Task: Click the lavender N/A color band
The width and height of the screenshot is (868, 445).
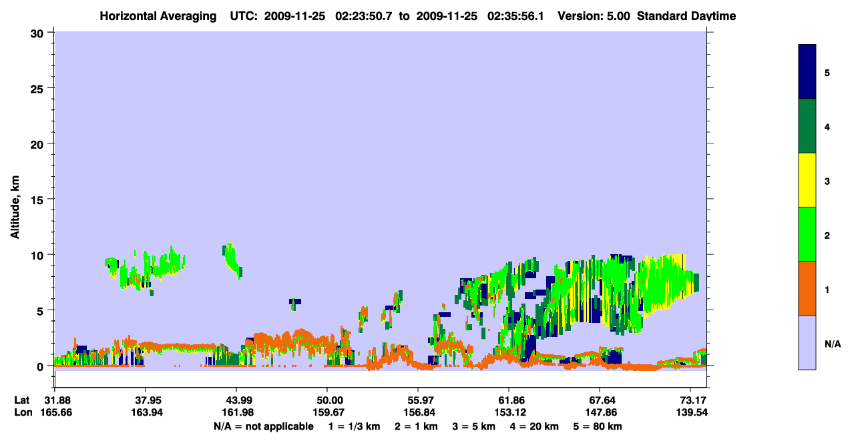Action: [807, 342]
